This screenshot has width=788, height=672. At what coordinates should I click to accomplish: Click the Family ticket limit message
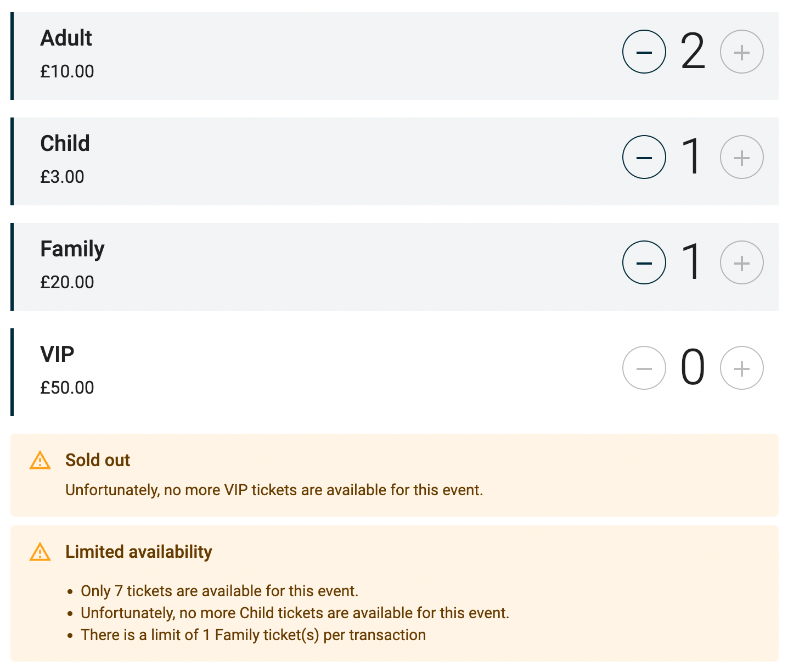(x=253, y=635)
